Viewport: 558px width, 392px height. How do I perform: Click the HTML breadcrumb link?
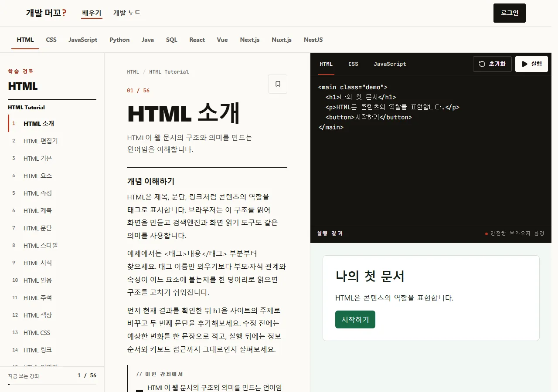[x=133, y=72]
